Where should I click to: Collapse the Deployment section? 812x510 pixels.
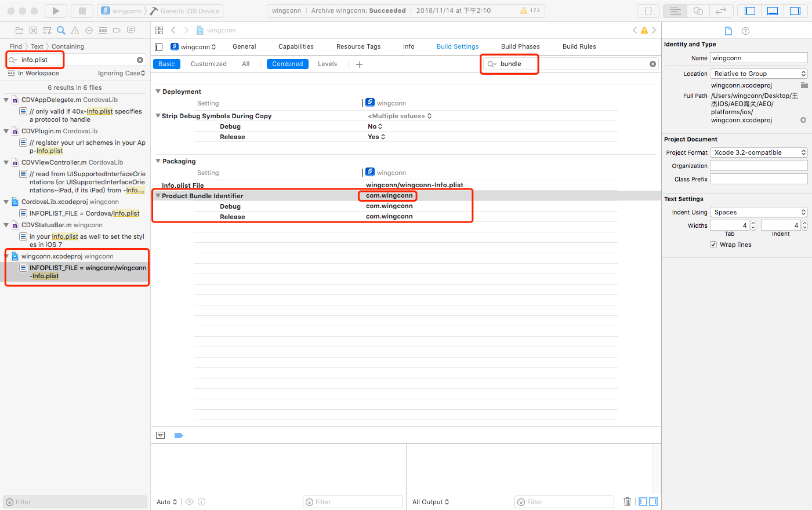[158, 92]
